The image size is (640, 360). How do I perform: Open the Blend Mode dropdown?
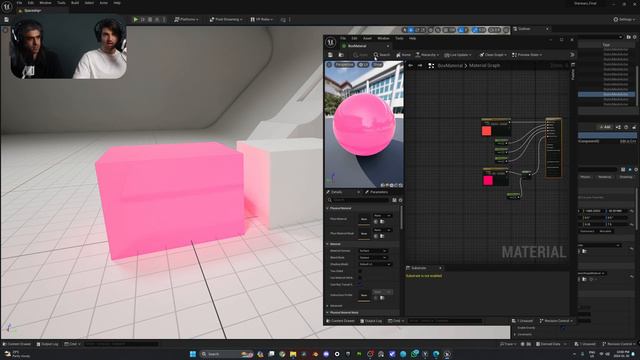(x=373, y=258)
